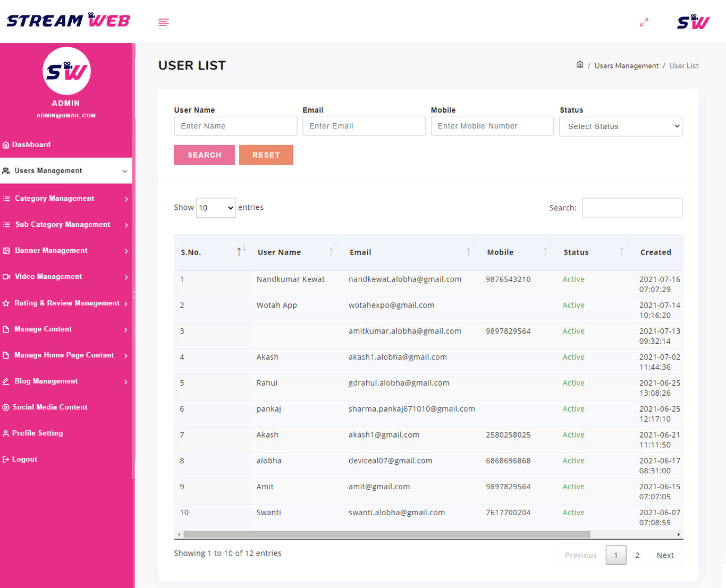Viewport: 726px width, 588px height.
Task: Click the Rating & Review star icon
Action: 6,303
